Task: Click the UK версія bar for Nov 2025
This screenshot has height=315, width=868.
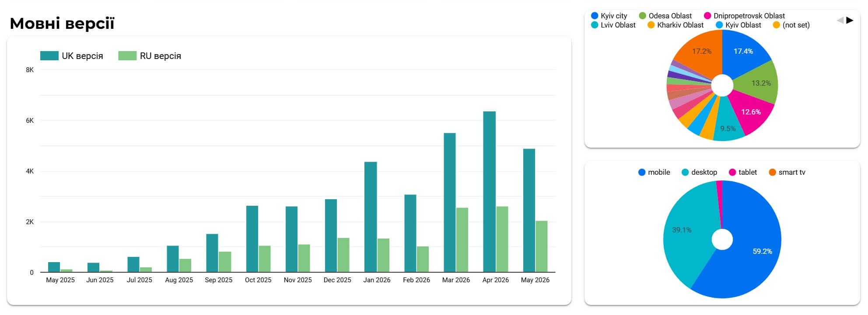Action: [291, 239]
